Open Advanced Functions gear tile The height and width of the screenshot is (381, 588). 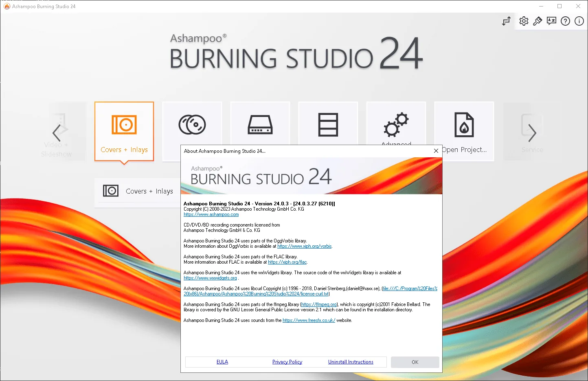(396, 123)
